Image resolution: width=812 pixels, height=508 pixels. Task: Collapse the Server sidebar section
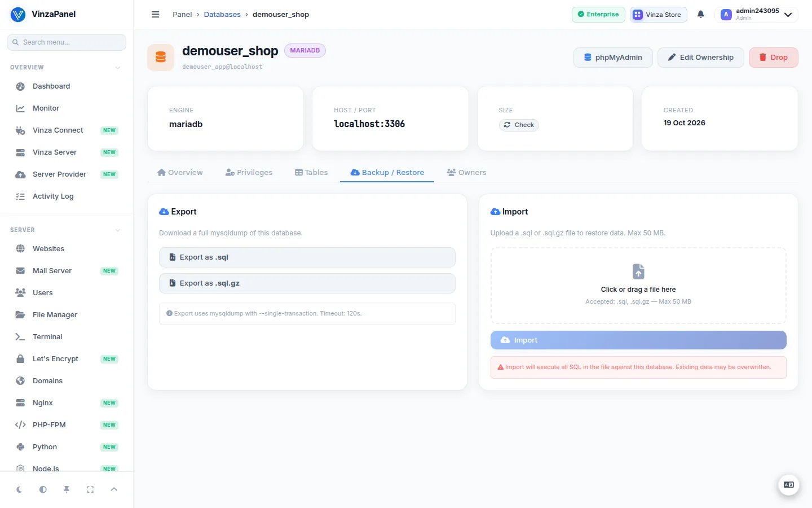[x=118, y=230]
